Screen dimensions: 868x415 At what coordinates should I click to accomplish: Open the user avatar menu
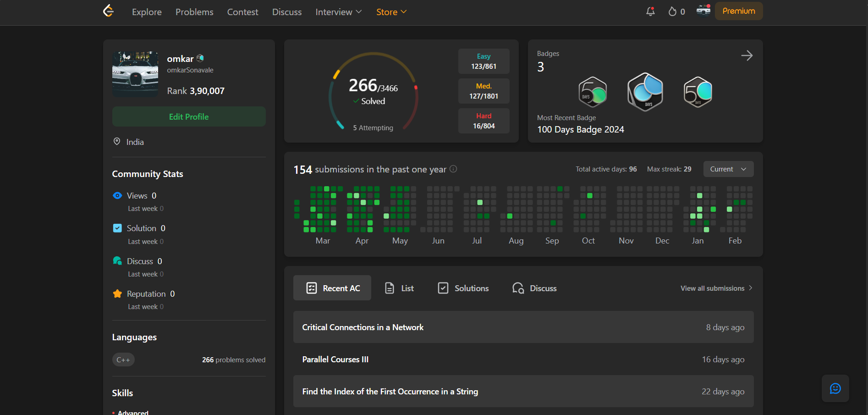point(703,10)
